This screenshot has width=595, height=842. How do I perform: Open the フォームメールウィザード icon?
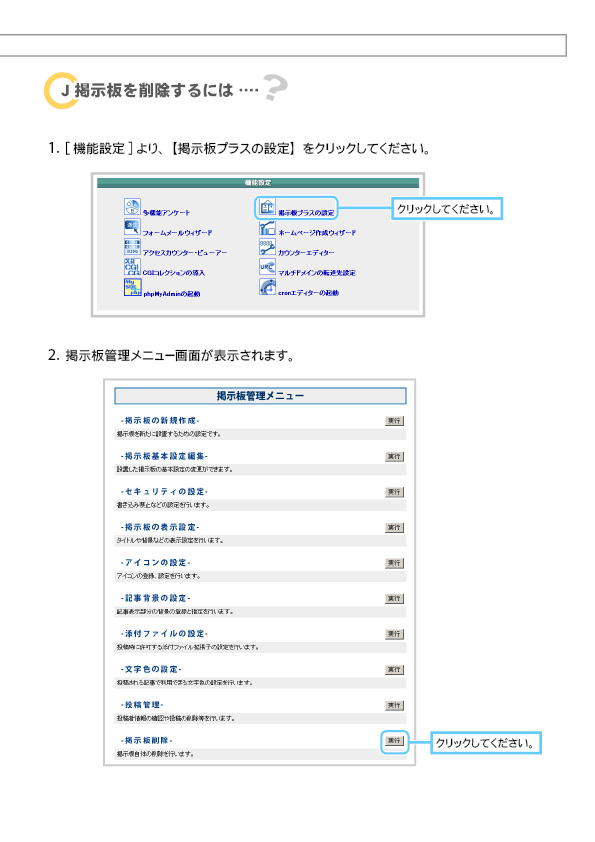132,227
